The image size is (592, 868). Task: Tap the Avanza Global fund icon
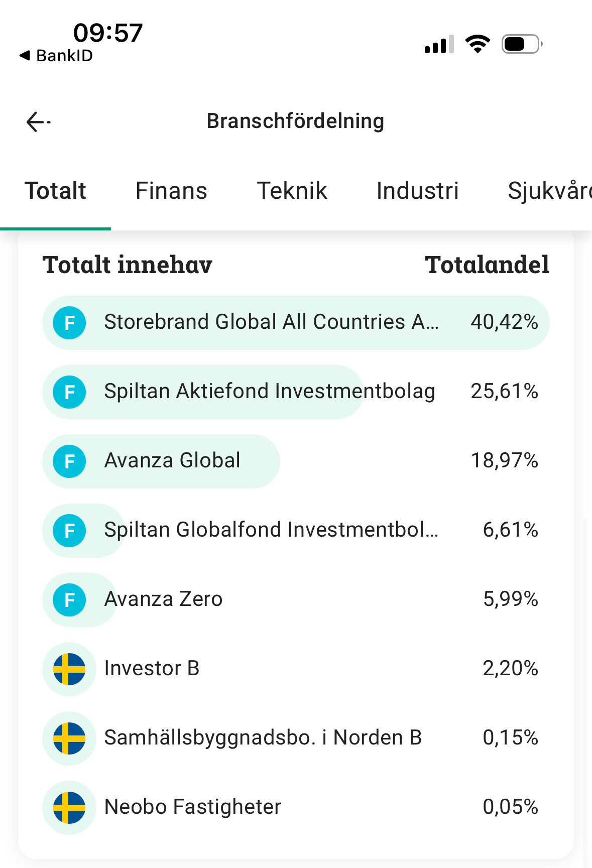(69, 461)
